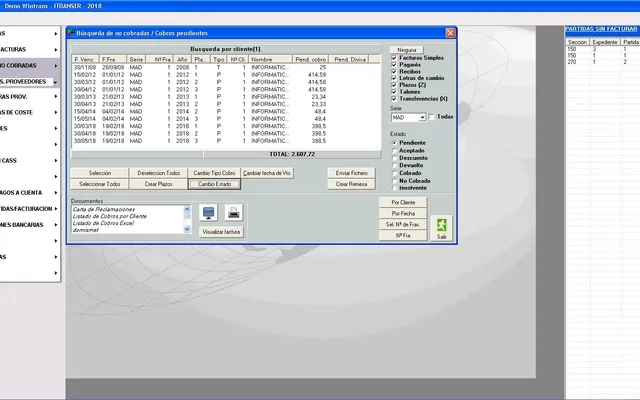Image resolution: width=640 pixels, height=400 pixels.
Task: Click the Documentos list down arrow
Action: 187,229
